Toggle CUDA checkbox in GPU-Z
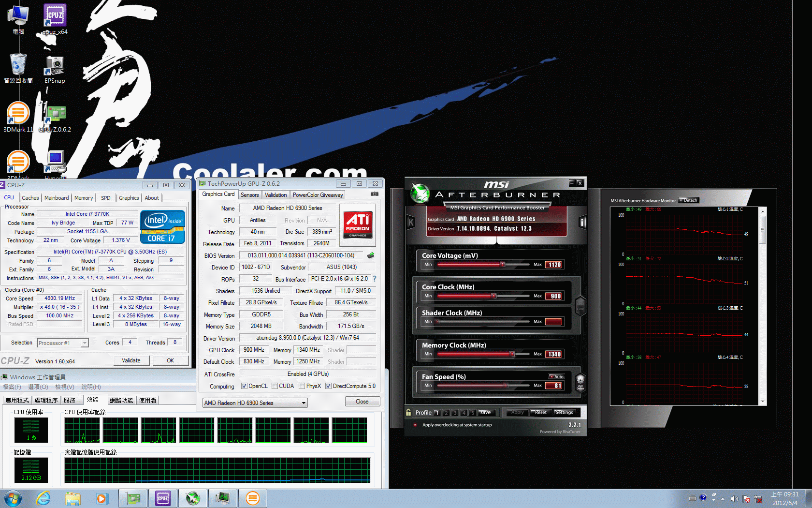Image resolution: width=812 pixels, height=508 pixels. tap(275, 386)
